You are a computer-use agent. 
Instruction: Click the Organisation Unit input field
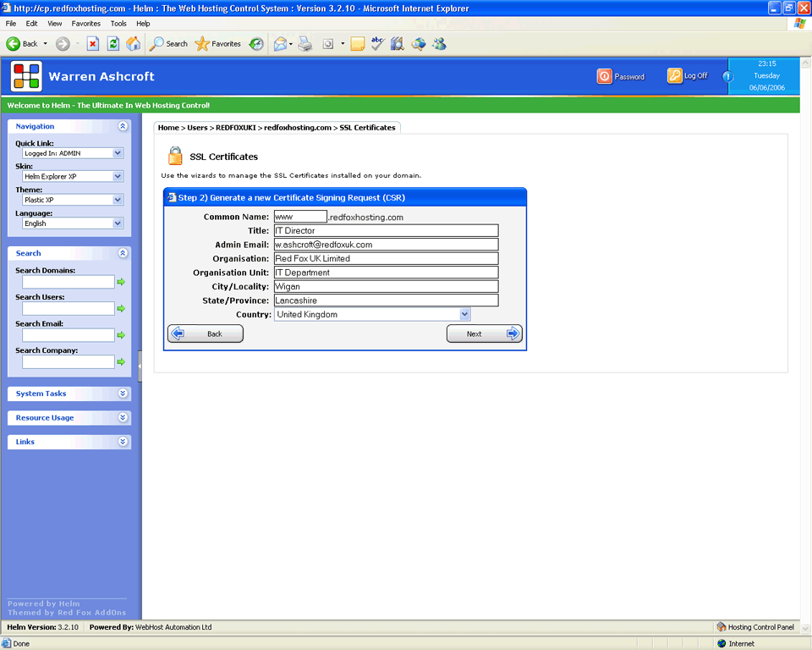[x=387, y=273]
